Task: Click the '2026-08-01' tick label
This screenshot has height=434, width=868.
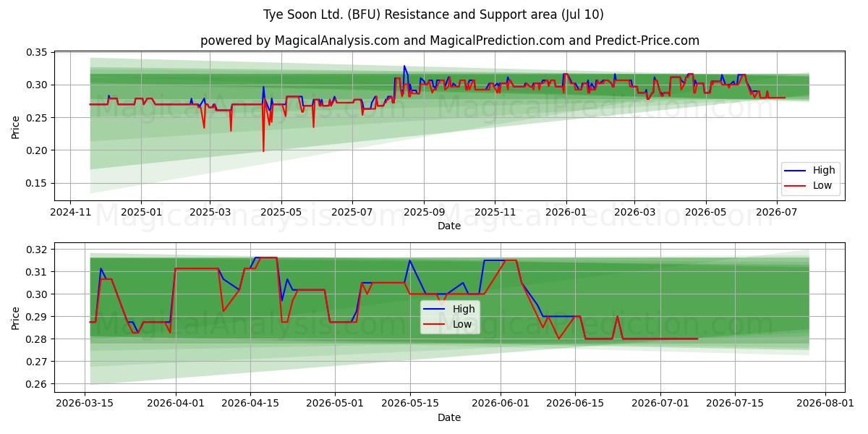Action: pos(825,404)
